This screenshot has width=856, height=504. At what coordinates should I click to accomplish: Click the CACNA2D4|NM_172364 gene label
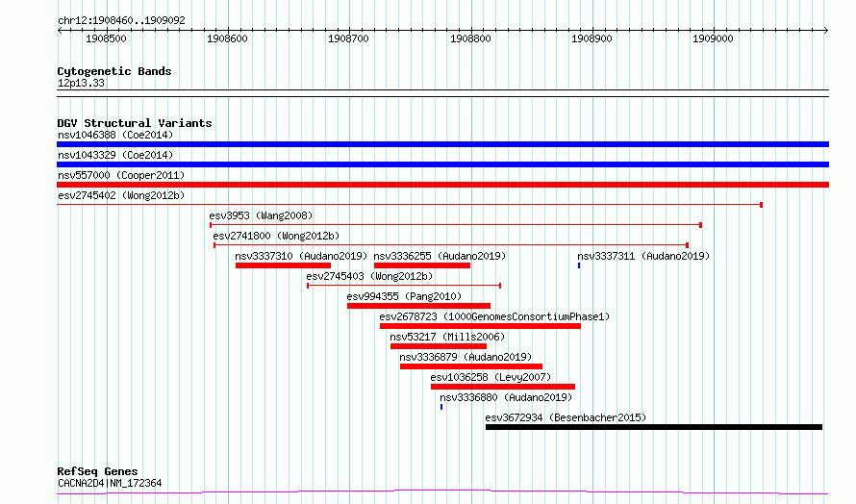[x=110, y=483]
